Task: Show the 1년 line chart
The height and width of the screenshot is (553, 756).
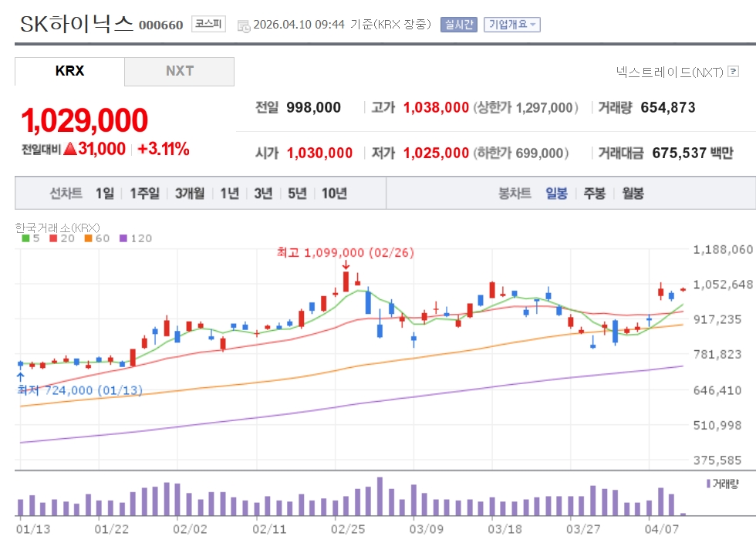Action: pos(229,193)
